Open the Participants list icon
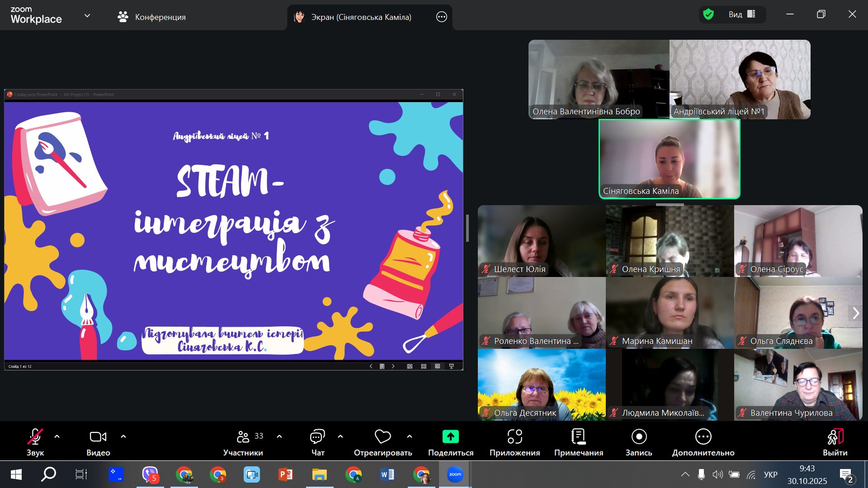The width and height of the screenshot is (868, 488). pyautogui.click(x=243, y=437)
